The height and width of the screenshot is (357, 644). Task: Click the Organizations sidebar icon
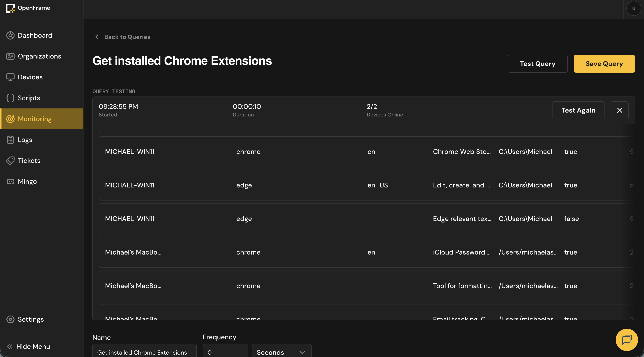pyautogui.click(x=10, y=56)
